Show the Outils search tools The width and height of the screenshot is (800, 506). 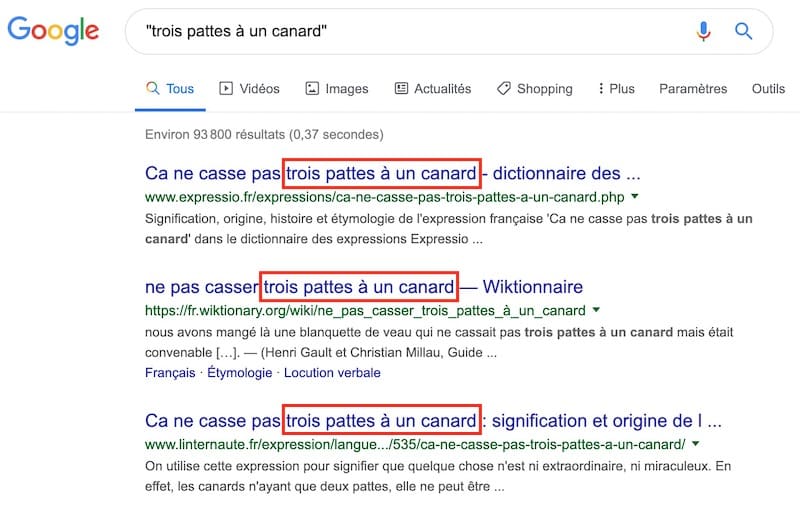pos(768,89)
